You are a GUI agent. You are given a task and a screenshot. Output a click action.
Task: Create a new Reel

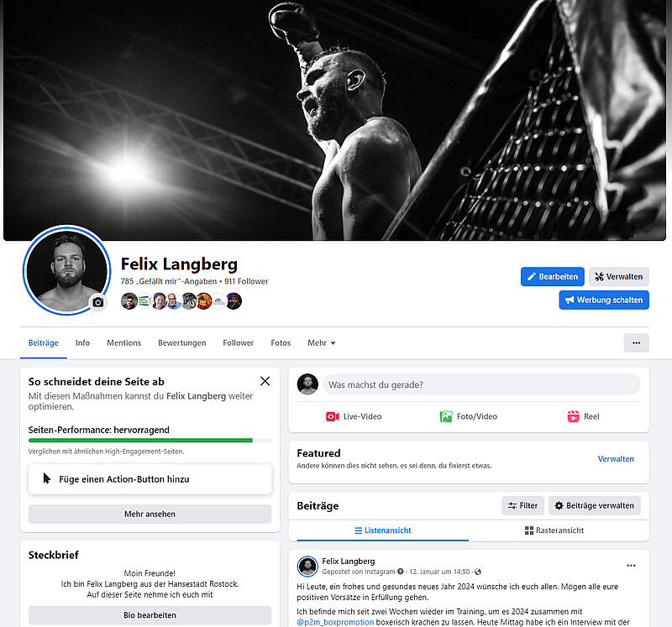[583, 416]
